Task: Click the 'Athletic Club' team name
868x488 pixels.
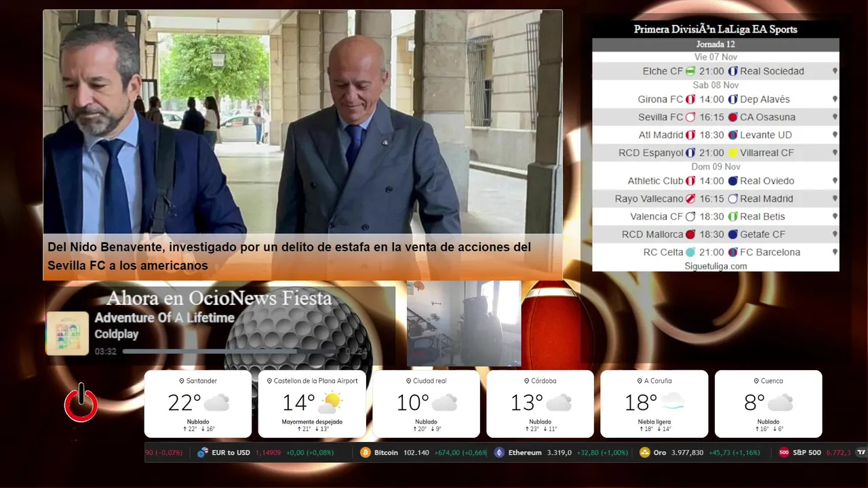Action: coord(655,181)
